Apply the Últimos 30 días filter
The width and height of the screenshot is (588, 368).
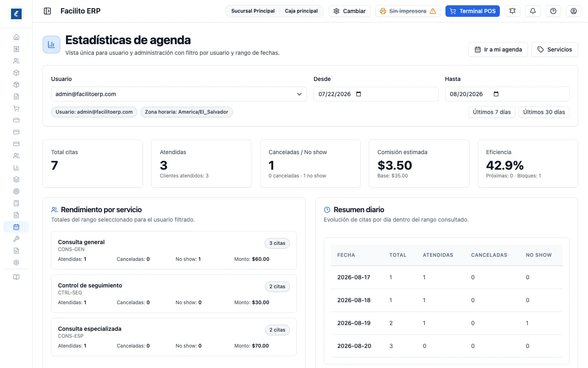[544, 112]
